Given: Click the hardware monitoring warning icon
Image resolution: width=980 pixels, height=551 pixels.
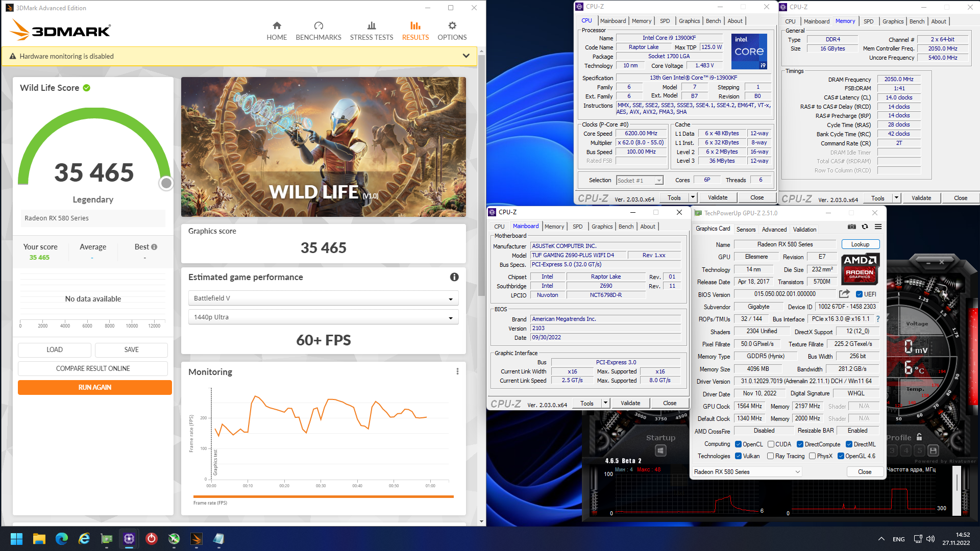Looking at the screenshot, I should 13,56.
